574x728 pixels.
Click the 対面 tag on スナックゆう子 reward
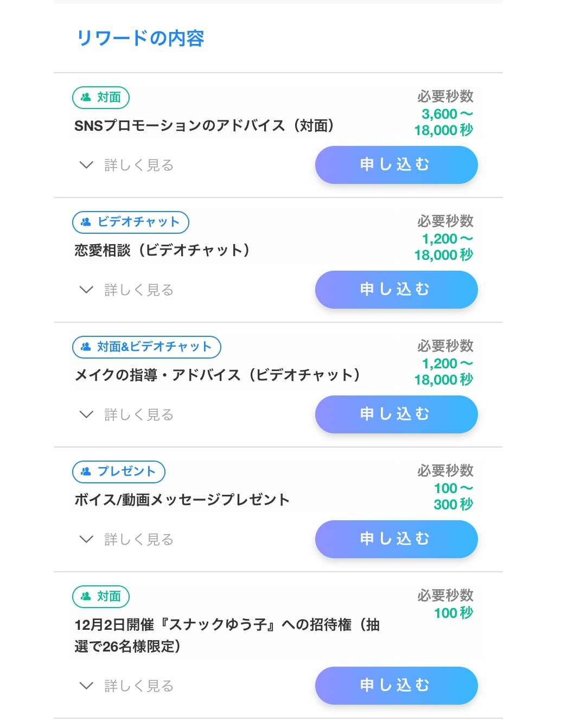click(101, 597)
